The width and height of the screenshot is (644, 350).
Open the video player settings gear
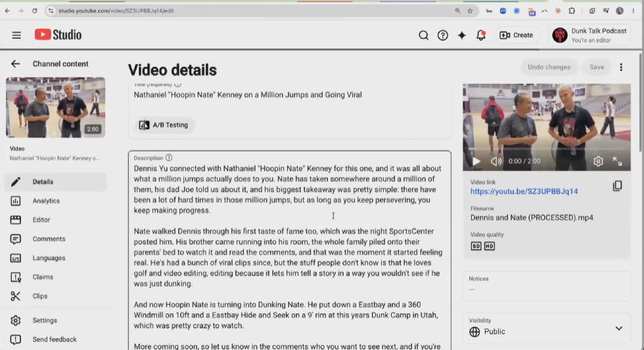[598, 162]
